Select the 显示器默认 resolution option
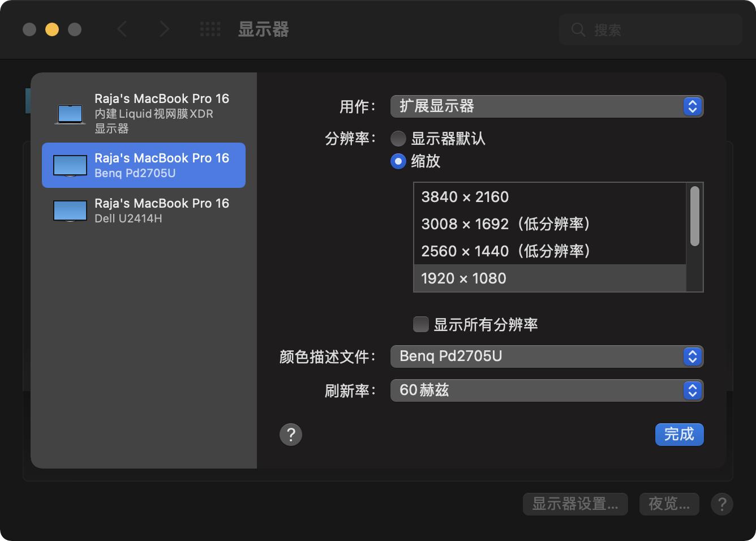This screenshot has width=756, height=541. pyautogui.click(x=398, y=138)
